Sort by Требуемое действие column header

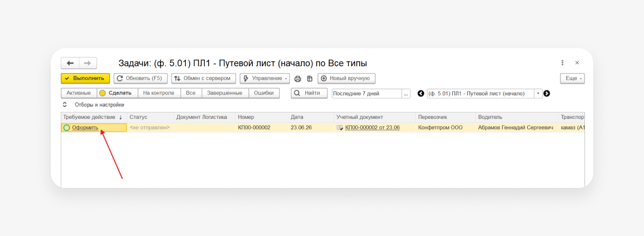[x=94, y=117]
